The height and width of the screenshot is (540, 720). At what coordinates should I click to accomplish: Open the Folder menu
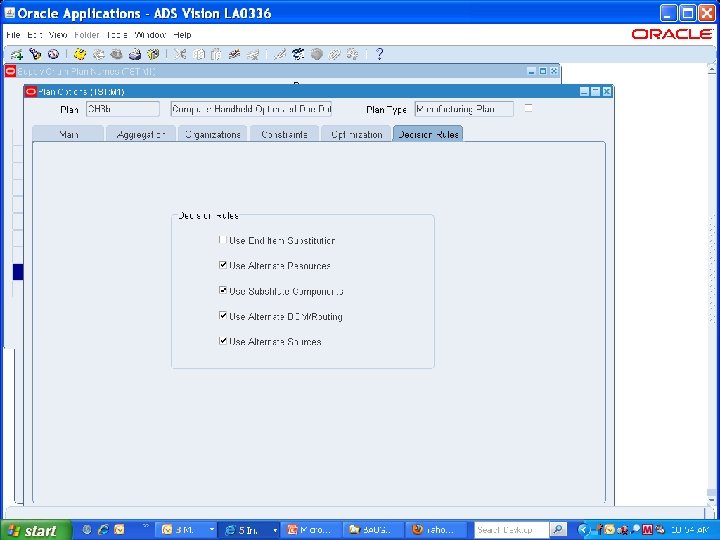86,35
